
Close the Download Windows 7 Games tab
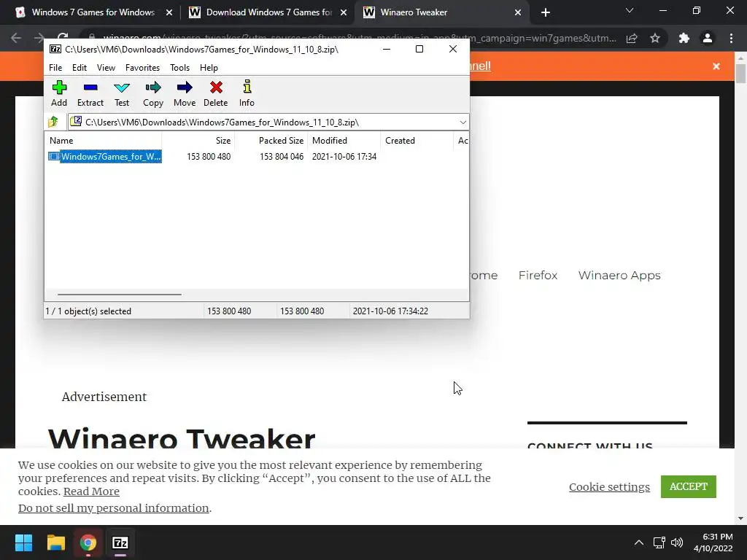click(x=344, y=13)
